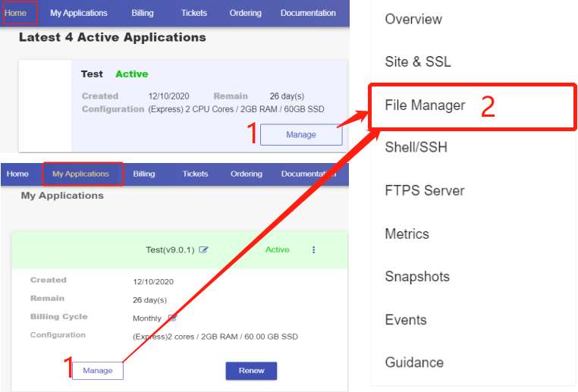
Task: Click the red-outlined My Applications tab
Action: pos(80,174)
